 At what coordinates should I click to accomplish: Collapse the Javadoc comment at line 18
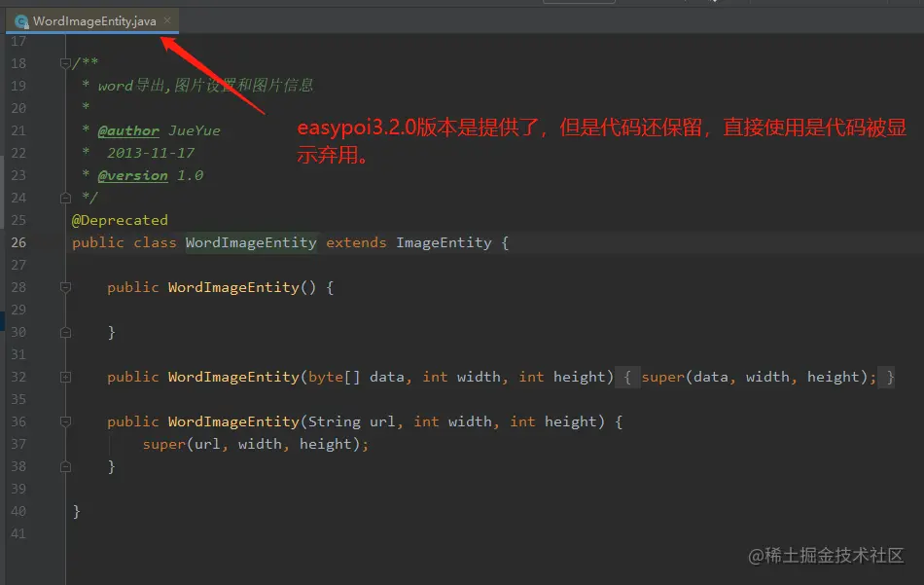(x=65, y=63)
